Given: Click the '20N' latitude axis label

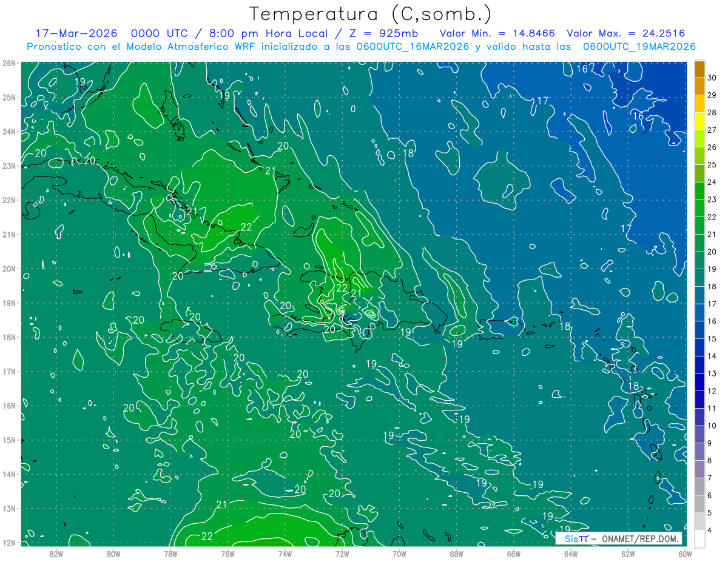Looking at the screenshot, I should click(x=9, y=269).
